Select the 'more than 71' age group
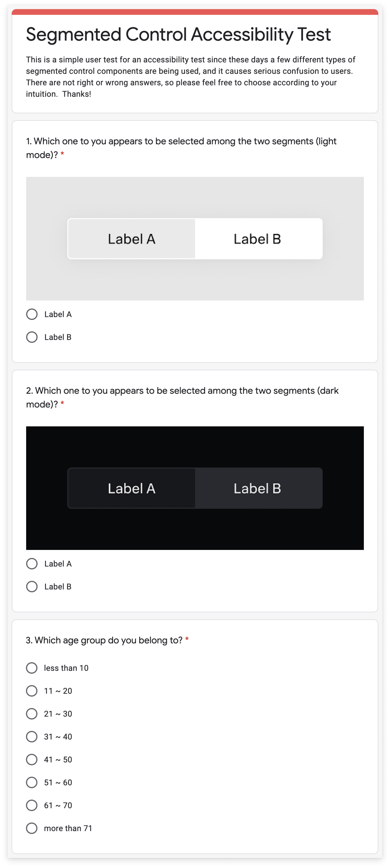Screen dimensions: 390x868 click(x=32, y=828)
